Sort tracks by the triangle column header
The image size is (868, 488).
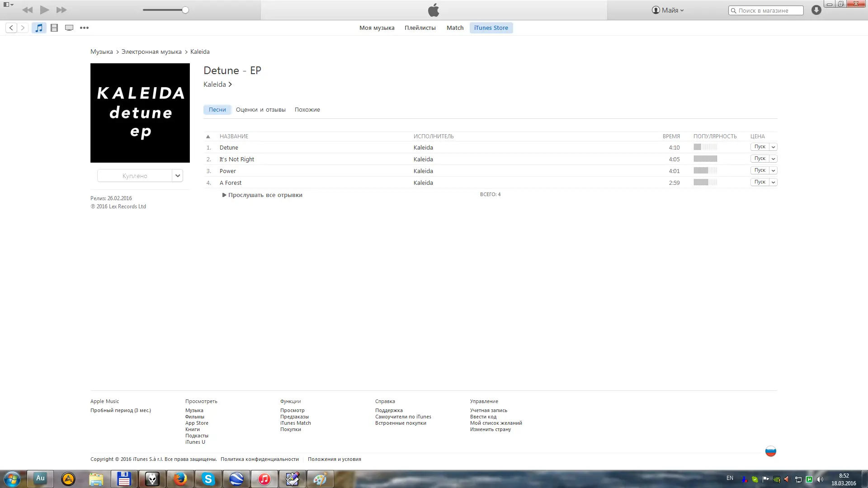(208, 136)
